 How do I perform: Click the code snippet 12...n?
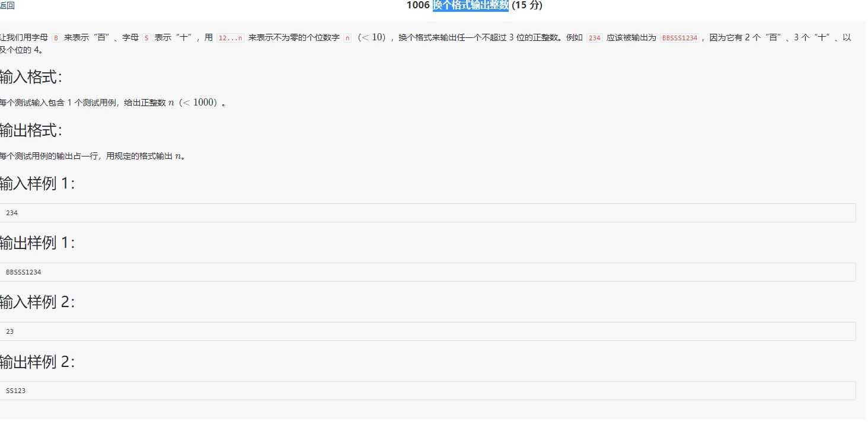[230, 37]
